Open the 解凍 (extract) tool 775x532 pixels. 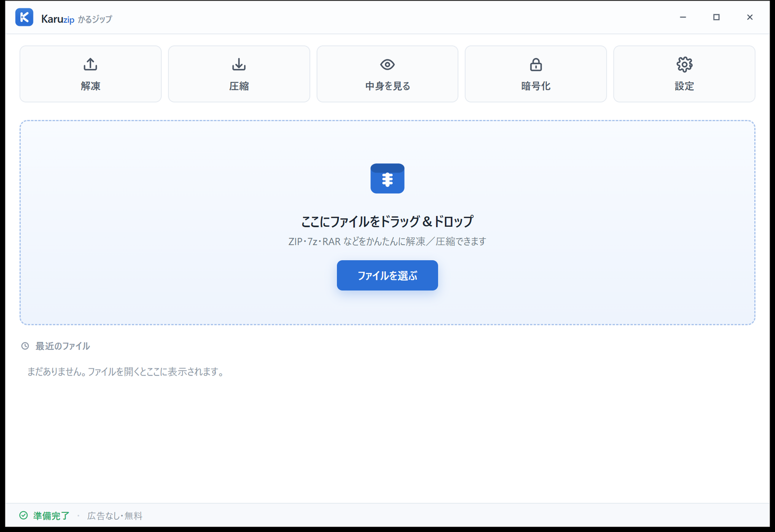pos(91,74)
